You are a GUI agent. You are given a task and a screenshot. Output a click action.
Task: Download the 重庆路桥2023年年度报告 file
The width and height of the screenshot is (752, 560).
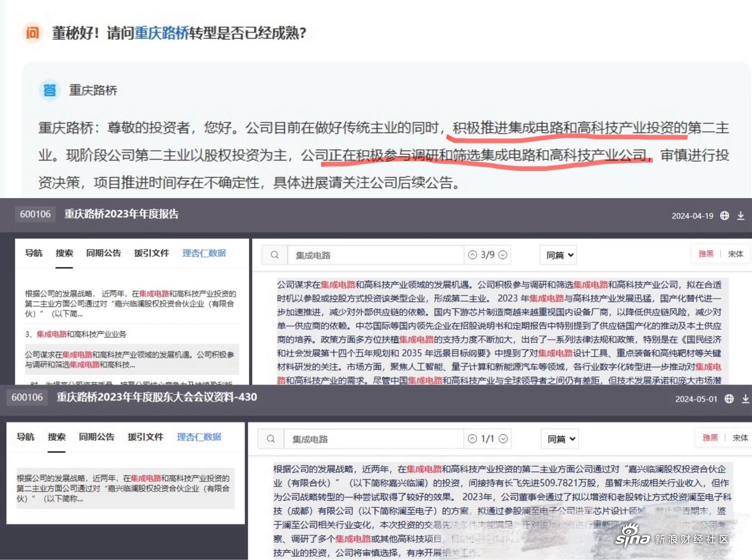coord(741,215)
